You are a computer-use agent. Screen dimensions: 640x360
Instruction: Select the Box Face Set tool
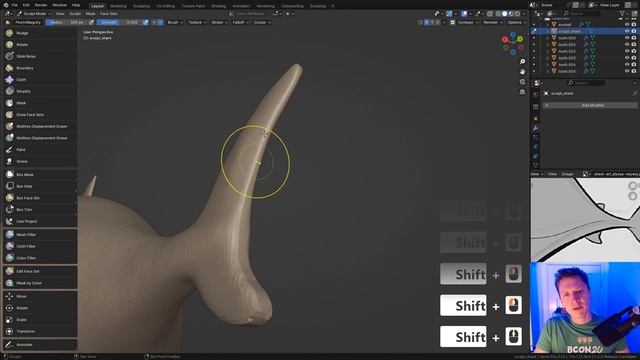point(40,198)
